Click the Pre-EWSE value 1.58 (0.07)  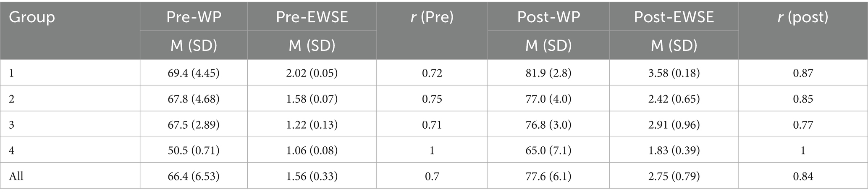(312, 99)
